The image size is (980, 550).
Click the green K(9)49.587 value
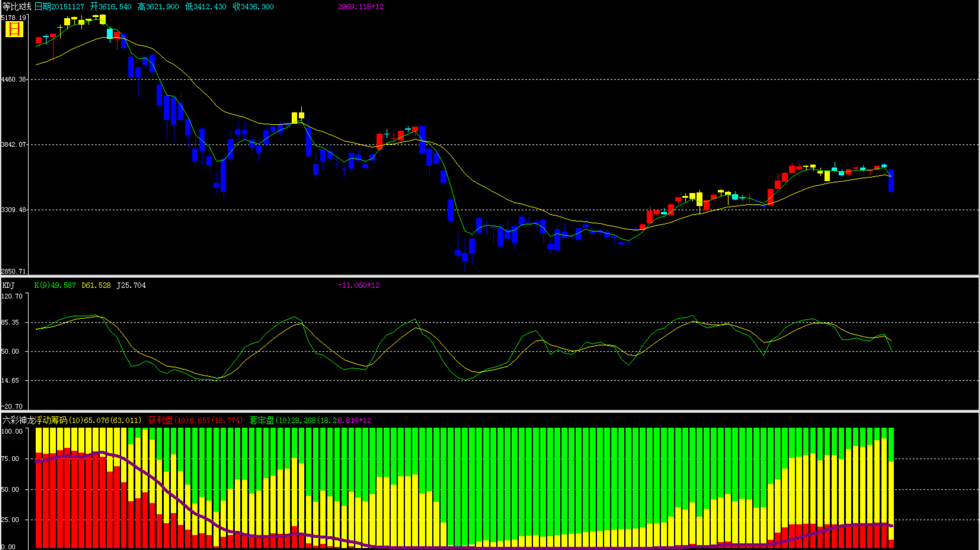click(55, 285)
